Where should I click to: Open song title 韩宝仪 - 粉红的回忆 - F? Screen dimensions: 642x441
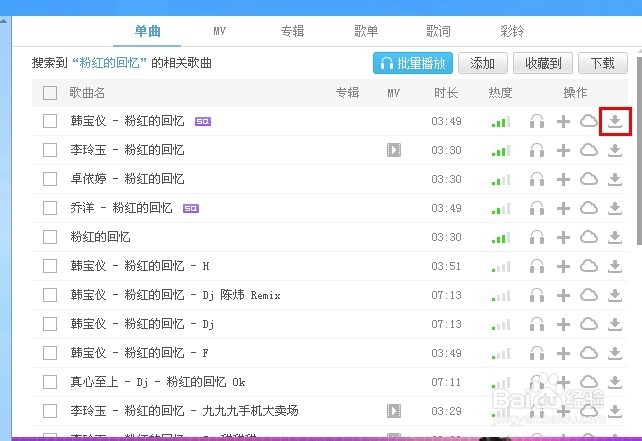click(140, 353)
